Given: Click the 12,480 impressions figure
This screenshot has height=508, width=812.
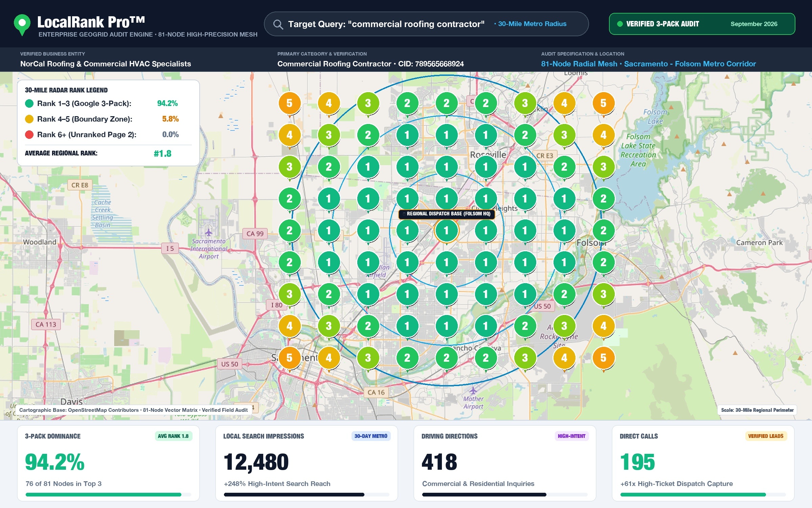Looking at the screenshot, I should [x=256, y=462].
